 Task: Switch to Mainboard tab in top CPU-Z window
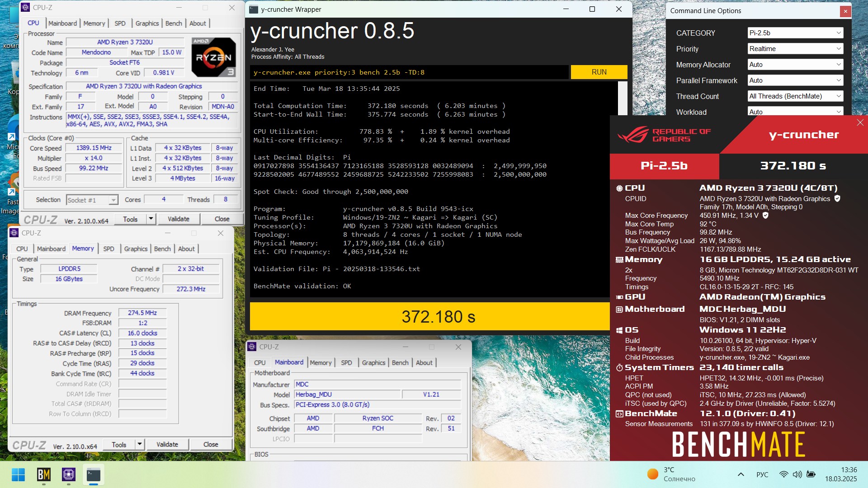click(x=62, y=23)
